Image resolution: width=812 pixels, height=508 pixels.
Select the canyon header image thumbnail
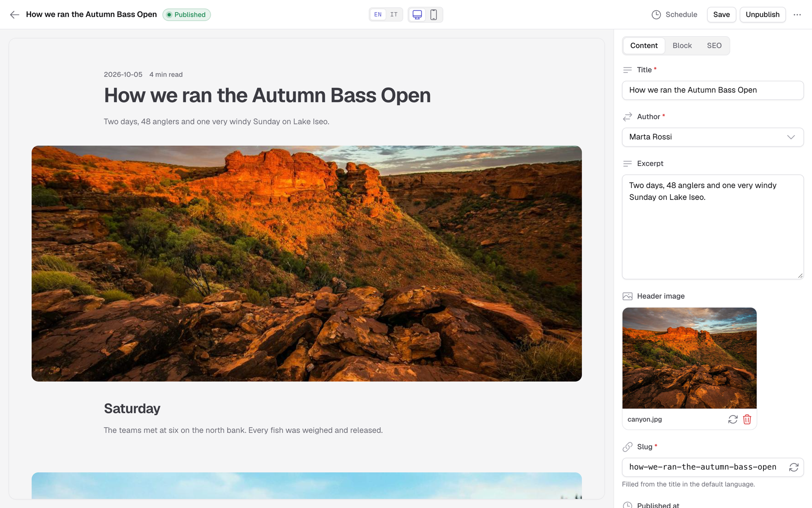[689, 358]
